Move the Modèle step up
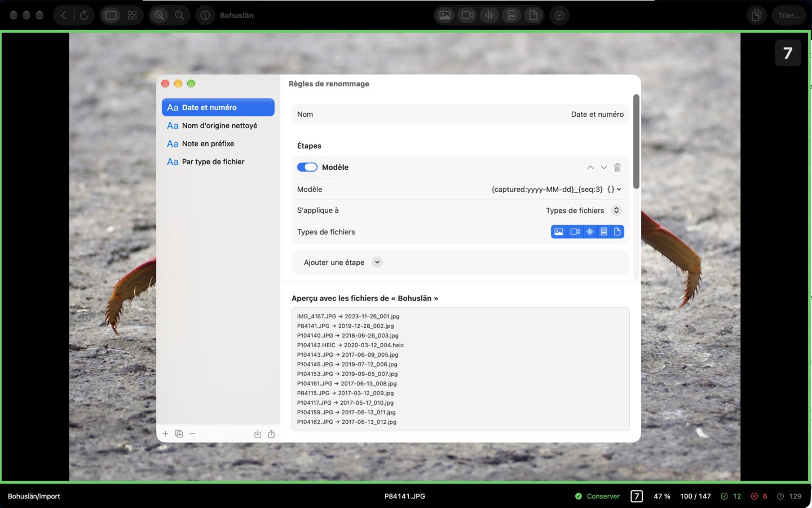The image size is (812, 508). click(590, 167)
